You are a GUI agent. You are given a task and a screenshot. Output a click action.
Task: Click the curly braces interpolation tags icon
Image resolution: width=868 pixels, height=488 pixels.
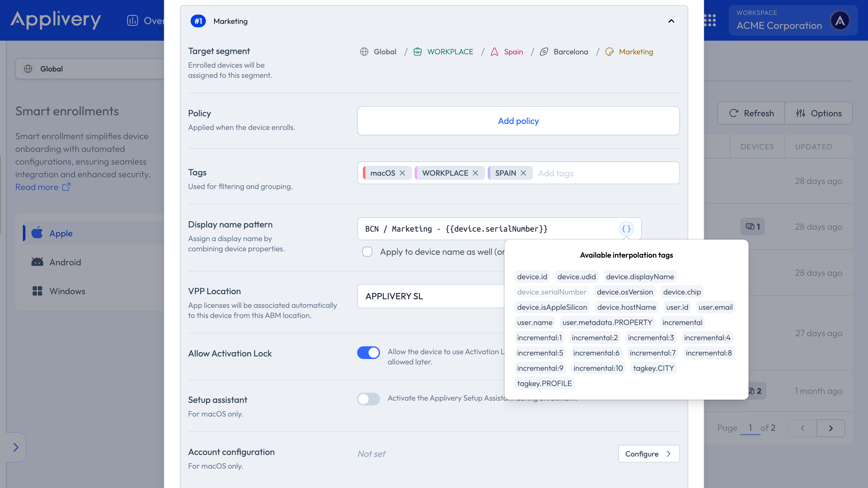coord(626,228)
